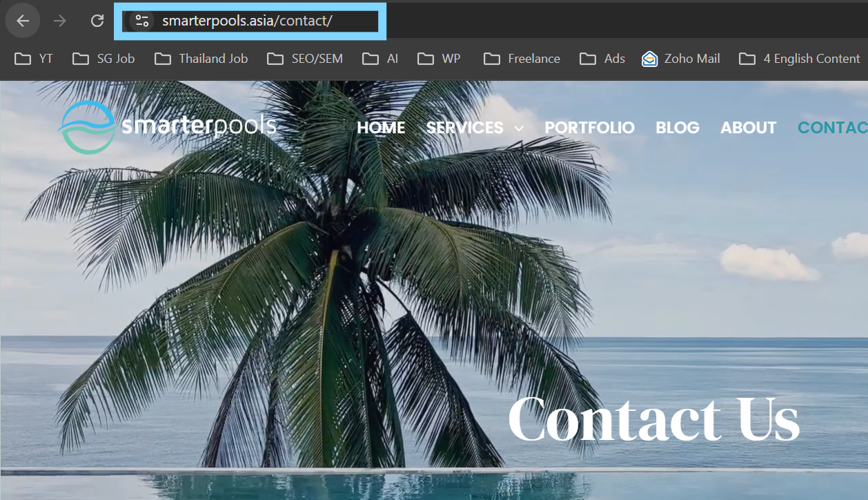Image resolution: width=868 pixels, height=500 pixels.
Task: Reload the page with the refresh icon
Action: coord(97,21)
